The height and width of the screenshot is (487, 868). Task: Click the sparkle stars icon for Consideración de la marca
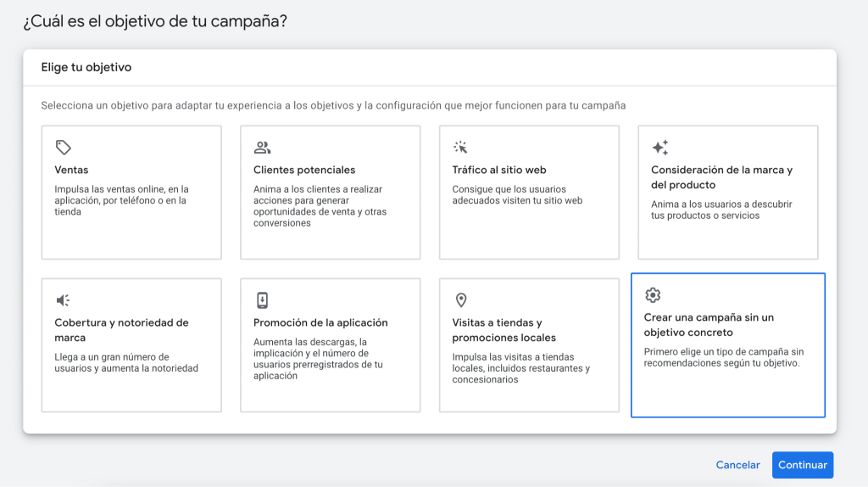coord(659,148)
